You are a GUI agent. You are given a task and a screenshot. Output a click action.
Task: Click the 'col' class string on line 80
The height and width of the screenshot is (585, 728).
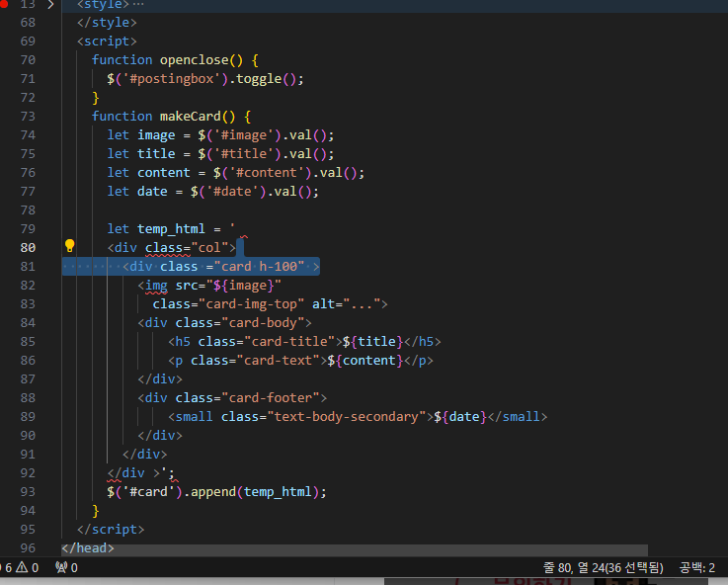coord(209,248)
